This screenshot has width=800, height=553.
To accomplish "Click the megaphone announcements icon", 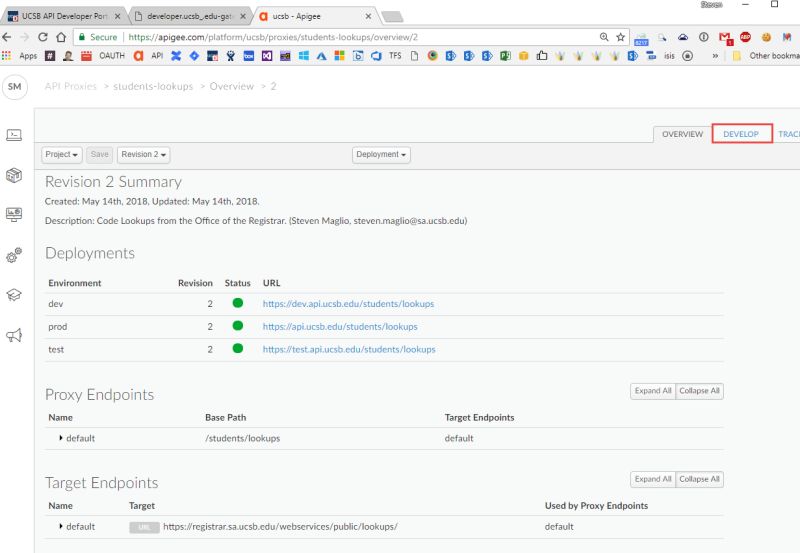I will 14,335.
